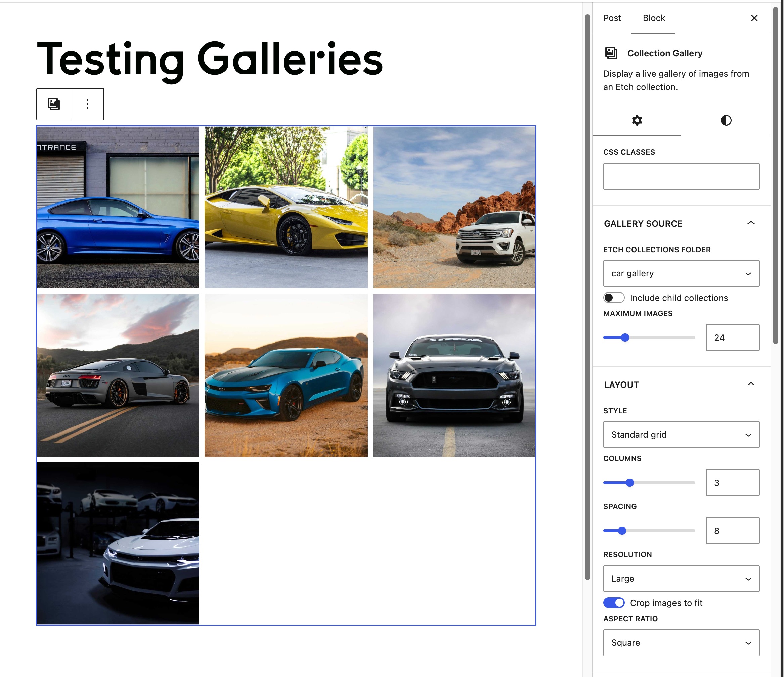Open the Style dropdown showing Standard grid
Image resolution: width=784 pixels, height=677 pixels.
coord(681,434)
